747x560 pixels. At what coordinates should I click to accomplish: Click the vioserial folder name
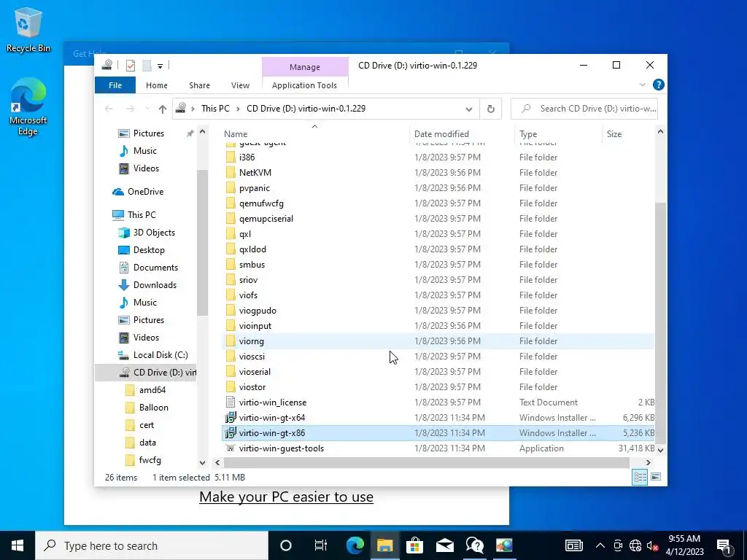coord(255,371)
